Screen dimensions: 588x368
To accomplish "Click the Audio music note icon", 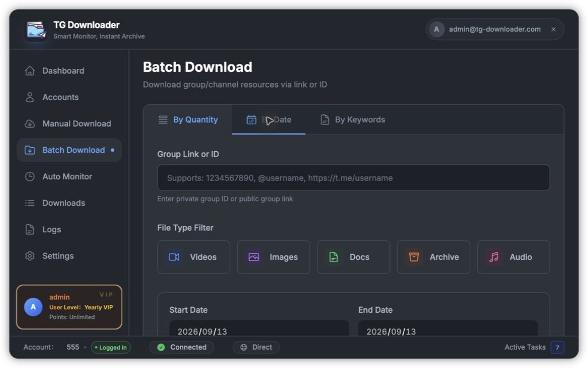I will click(494, 257).
